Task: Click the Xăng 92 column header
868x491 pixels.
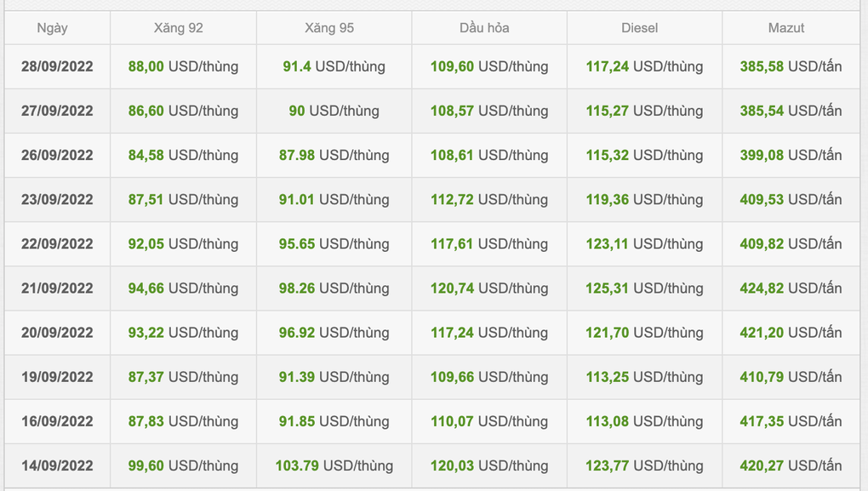Action: pos(178,28)
